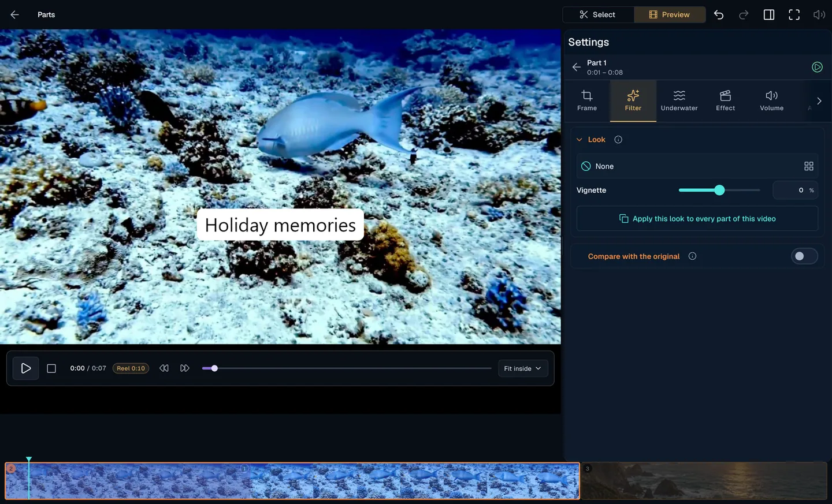Switch to the Volume tab
This screenshot has width=832, height=504.
click(x=772, y=101)
